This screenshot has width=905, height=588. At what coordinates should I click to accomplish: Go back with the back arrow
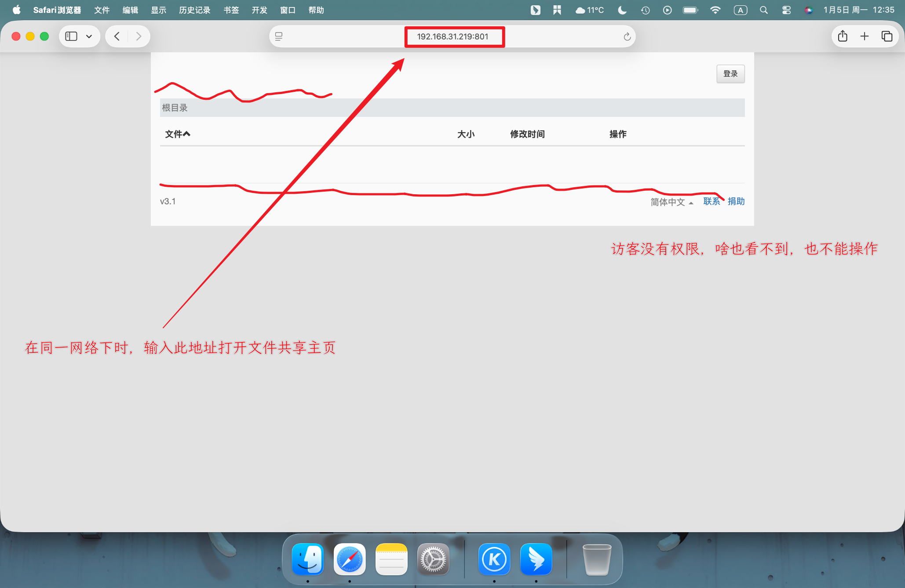117,36
